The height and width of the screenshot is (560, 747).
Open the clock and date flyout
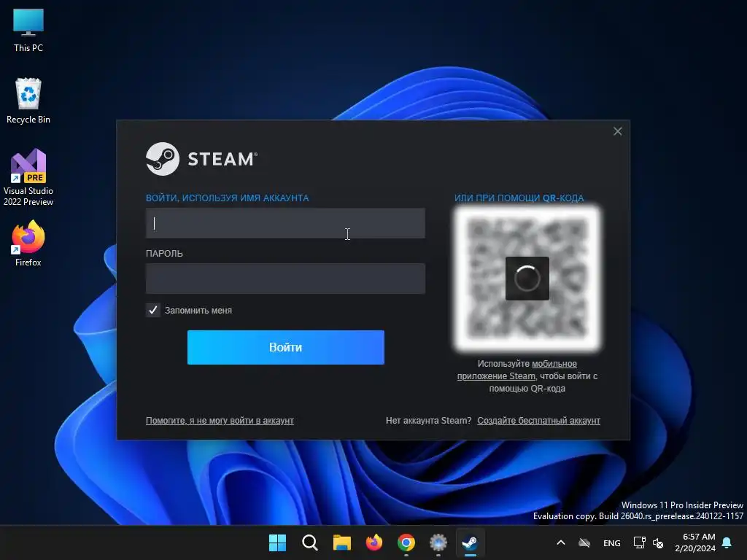click(695, 542)
